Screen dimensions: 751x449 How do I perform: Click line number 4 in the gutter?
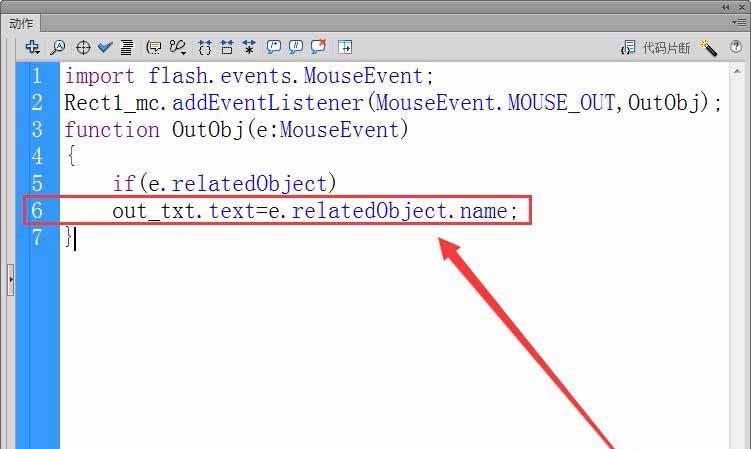37,156
